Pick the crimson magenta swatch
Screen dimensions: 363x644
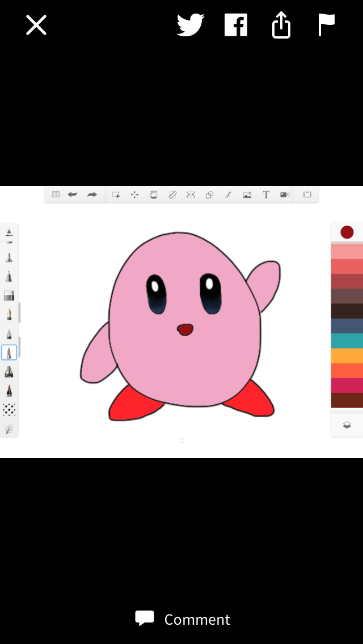coord(347,385)
